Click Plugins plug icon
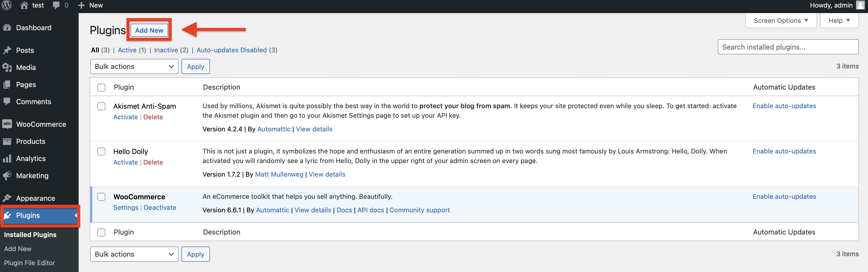The width and height of the screenshot is (868, 272). pyautogui.click(x=7, y=215)
